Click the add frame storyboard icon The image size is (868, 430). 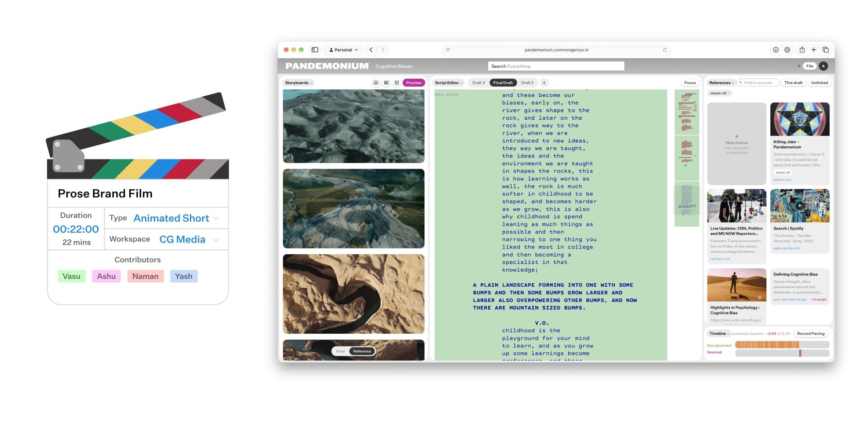click(396, 83)
